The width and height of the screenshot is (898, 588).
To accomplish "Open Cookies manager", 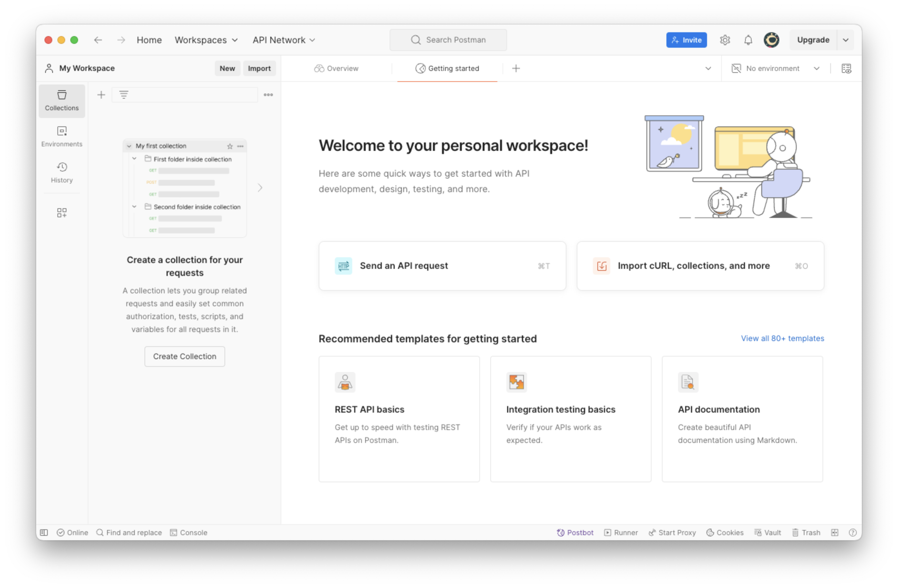I will 725,532.
